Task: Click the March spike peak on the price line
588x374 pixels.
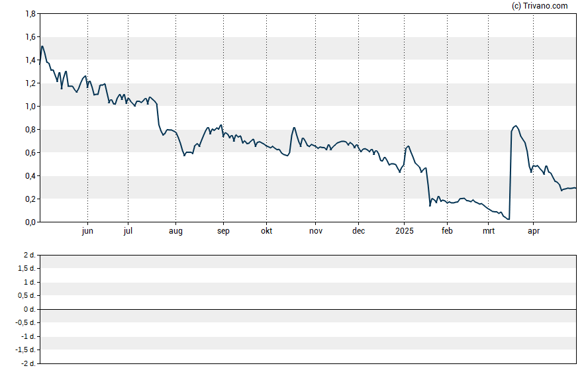Action: pos(516,126)
